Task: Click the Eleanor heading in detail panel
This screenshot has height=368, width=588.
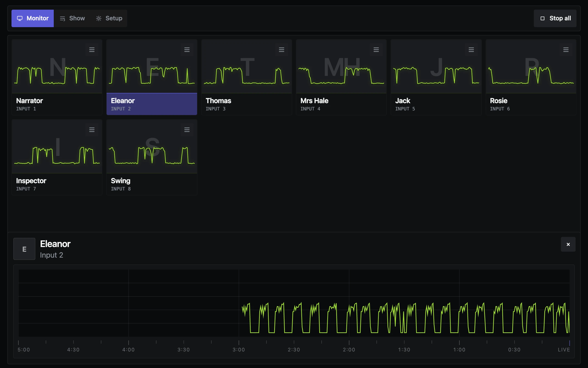Action: pyautogui.click(x=55, y=244)
